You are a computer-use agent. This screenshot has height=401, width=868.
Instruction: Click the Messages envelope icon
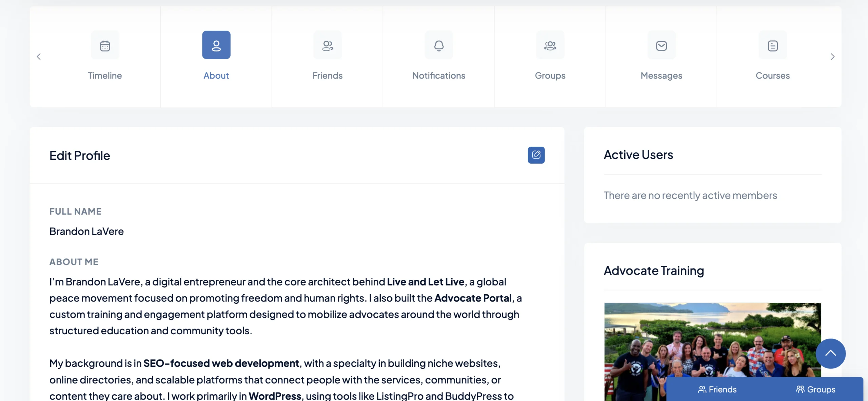[661, 45]
